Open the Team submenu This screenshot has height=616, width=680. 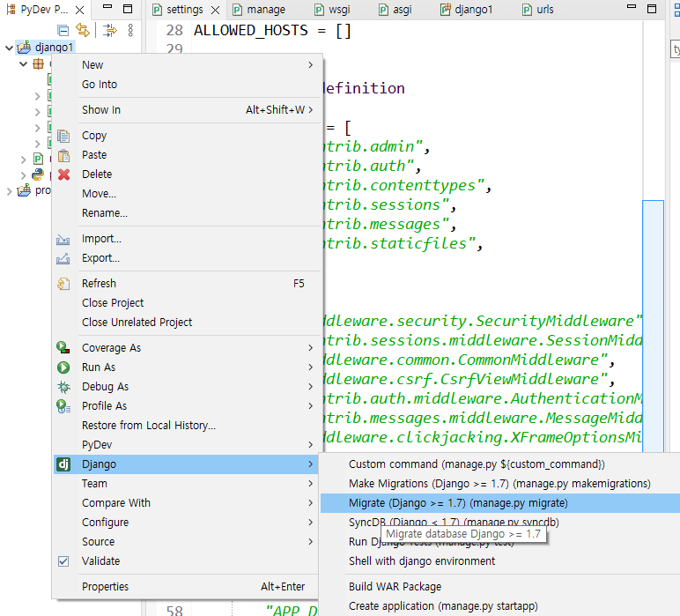(188, 484)
